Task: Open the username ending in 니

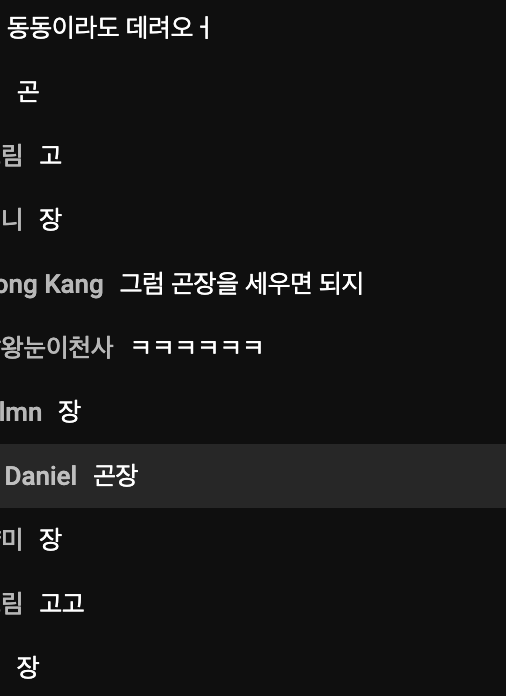Action: click(11, 219)
